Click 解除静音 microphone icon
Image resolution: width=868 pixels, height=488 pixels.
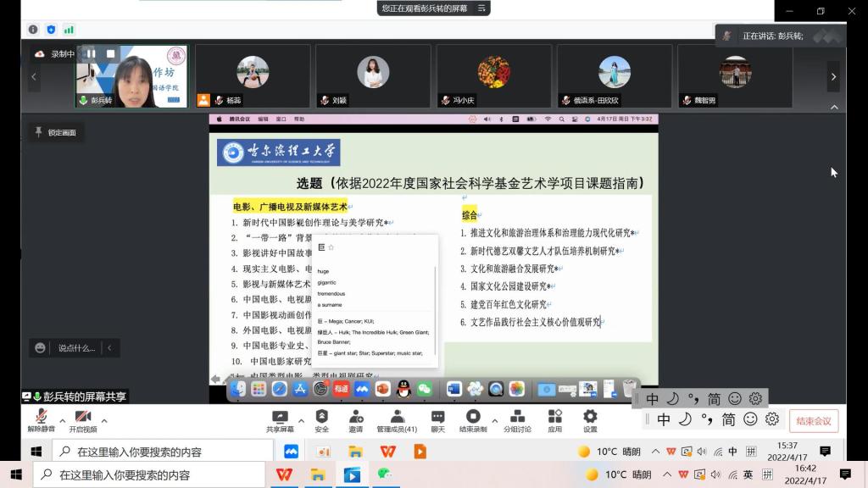point(40,417)
